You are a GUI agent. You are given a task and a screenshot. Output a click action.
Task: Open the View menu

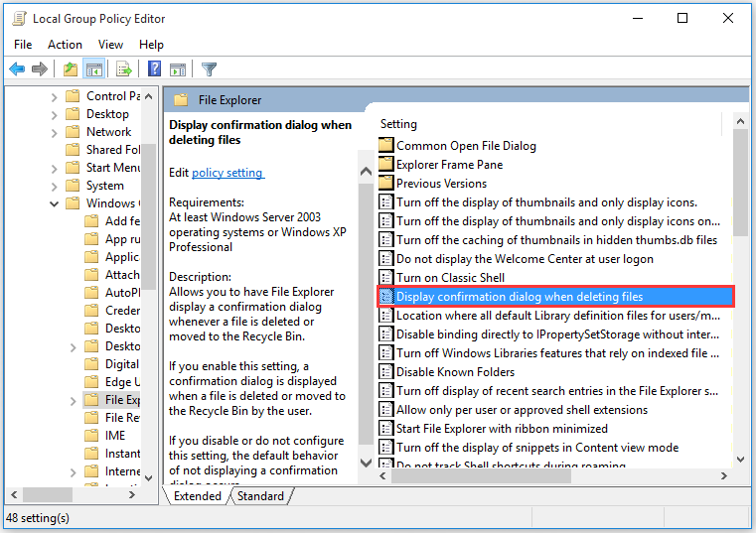[110, 45]
